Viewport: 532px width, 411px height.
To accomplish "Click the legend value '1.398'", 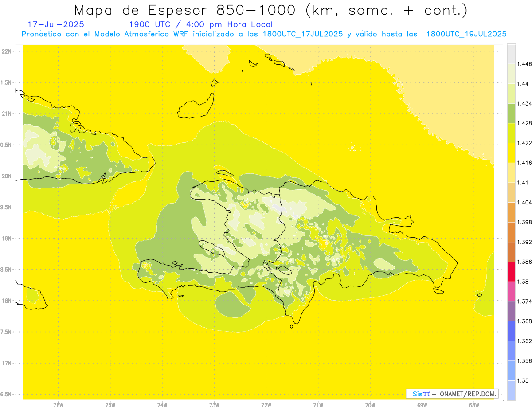I will pos(524,222).
